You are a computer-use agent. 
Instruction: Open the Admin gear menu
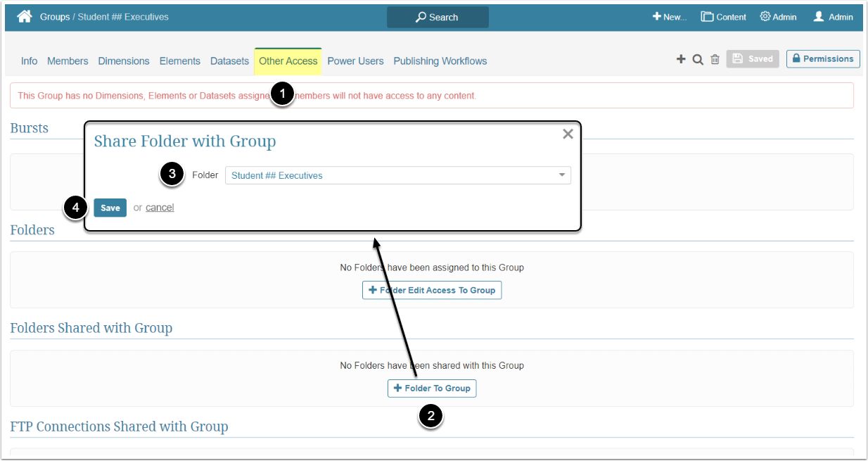point(778,17)
